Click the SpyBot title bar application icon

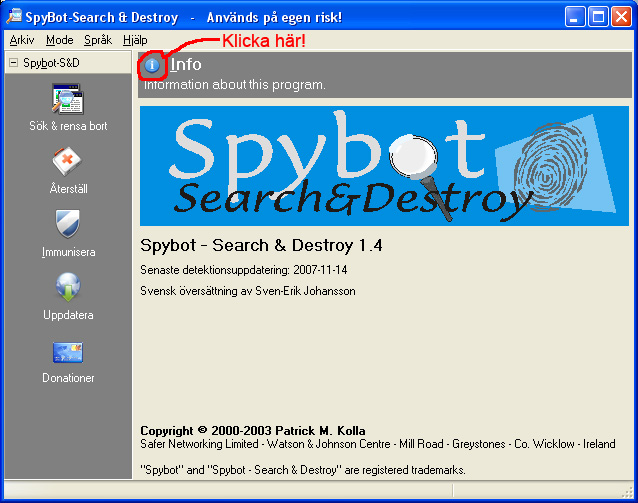(x=15, y=16)
